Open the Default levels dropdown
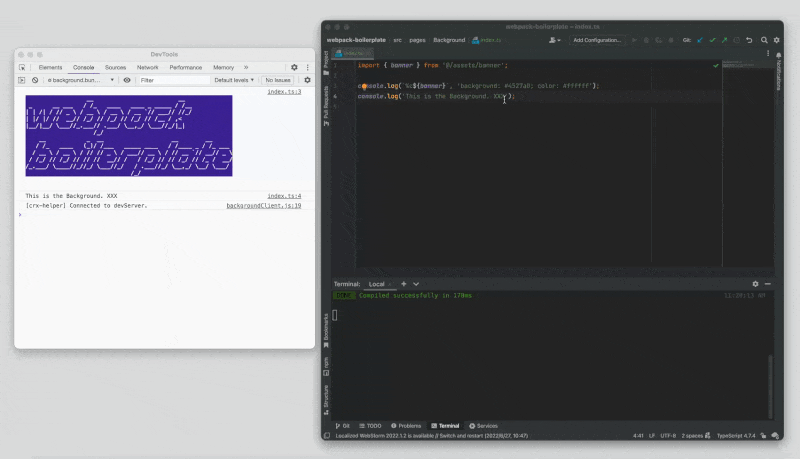 [234, 80]
